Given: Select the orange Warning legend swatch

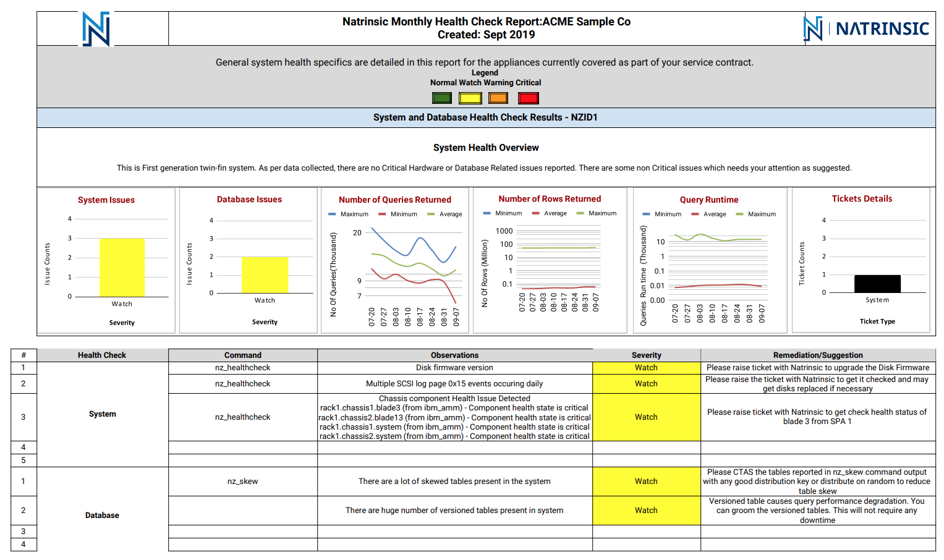Looking at the screenshot, I should pyautogui.click(x=498, y=98).
